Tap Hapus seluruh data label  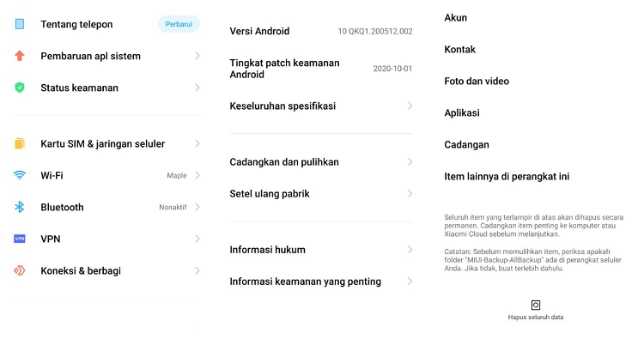536,318
